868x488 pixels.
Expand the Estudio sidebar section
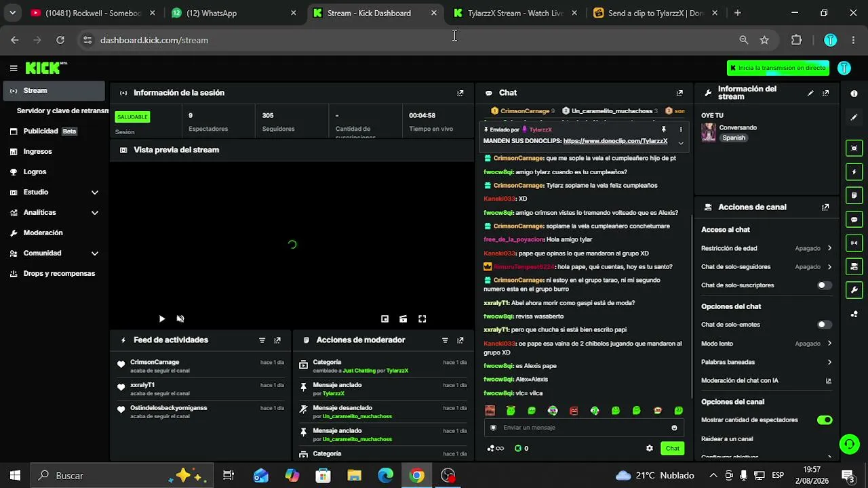(x=95, y=192)
